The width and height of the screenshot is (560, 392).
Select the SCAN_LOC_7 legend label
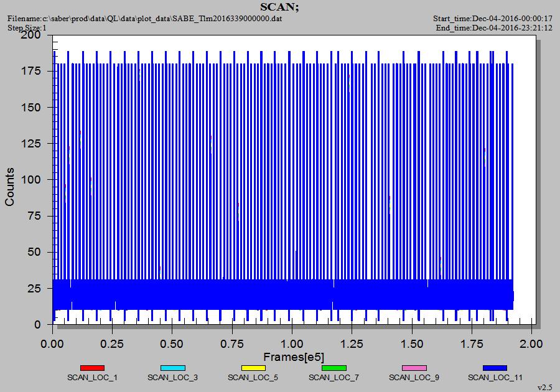click(334, 377)
